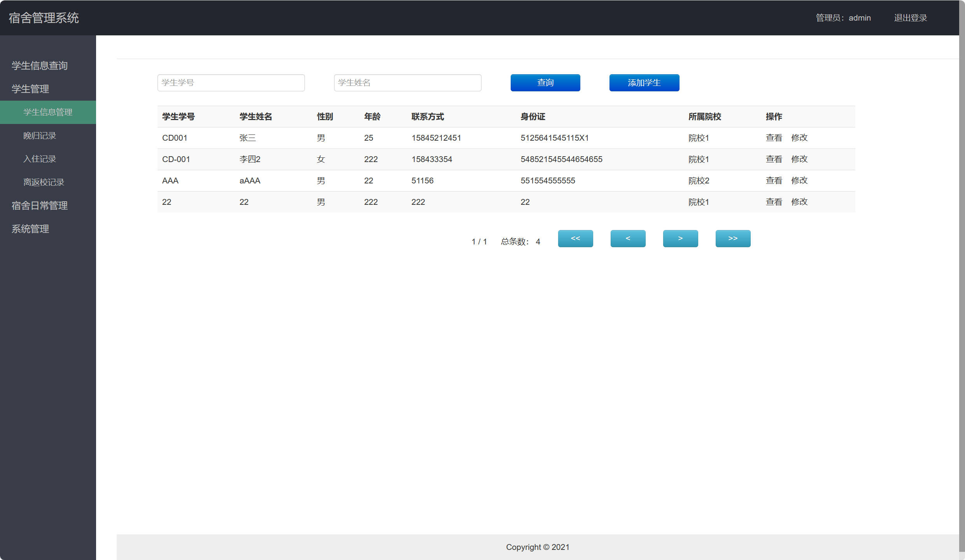Select 学生信息管理 submenu item
The height and width of the screenshot is (560, 965).
click(48, 112)
